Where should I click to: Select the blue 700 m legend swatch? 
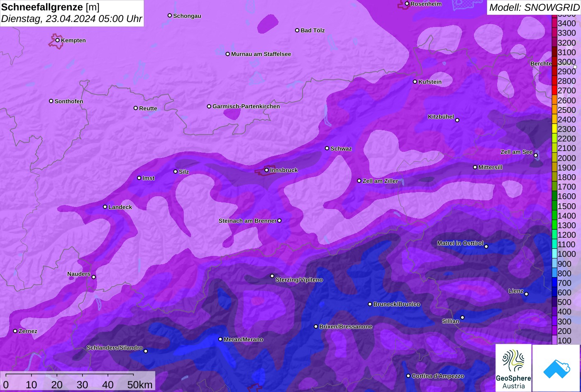click(x=554, y=282)
